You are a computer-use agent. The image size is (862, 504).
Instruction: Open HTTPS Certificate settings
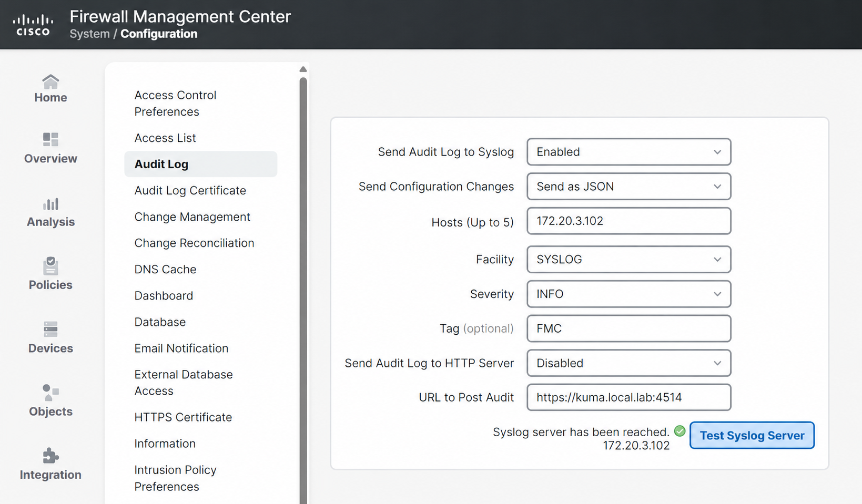(183, 417)
